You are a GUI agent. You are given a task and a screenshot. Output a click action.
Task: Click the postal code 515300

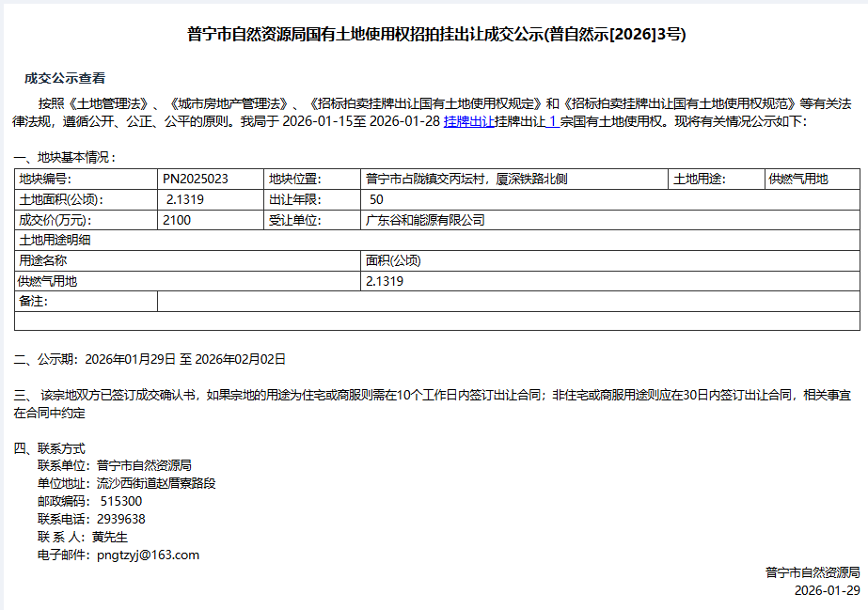(121, 501)
